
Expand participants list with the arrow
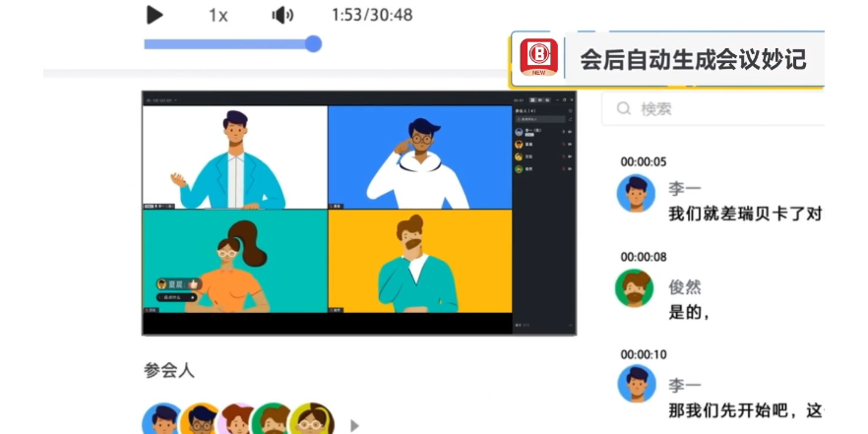[x=355, y=425]
